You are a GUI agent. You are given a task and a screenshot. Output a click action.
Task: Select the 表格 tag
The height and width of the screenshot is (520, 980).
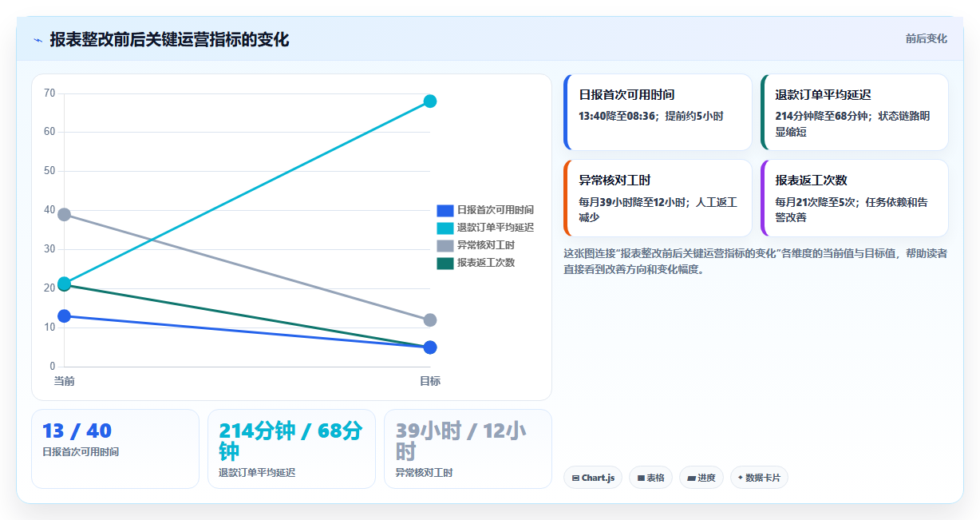[650, 478]
